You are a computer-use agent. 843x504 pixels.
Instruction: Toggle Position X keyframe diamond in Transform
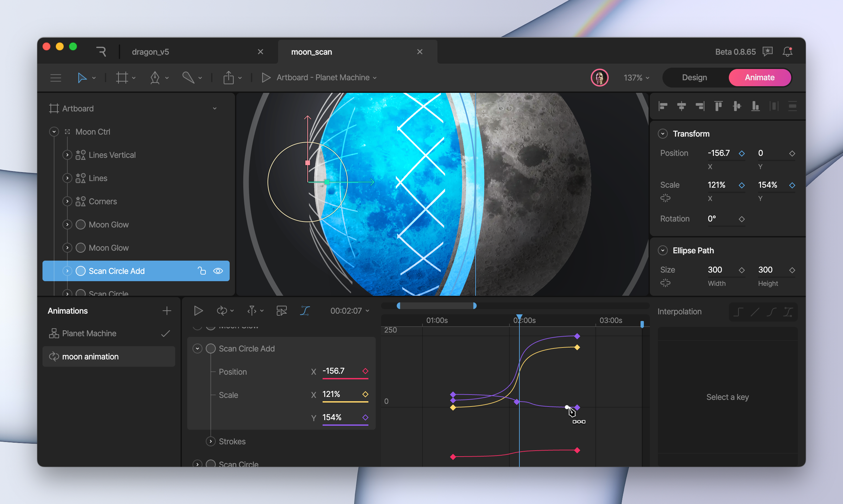(x=742, y=154)
